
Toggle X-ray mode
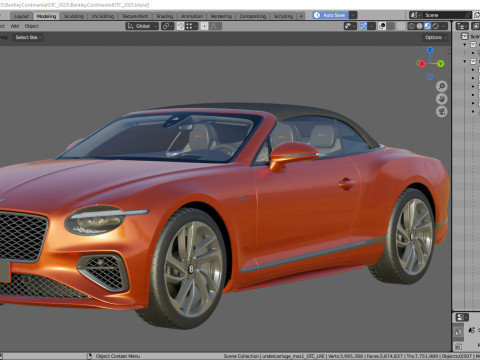pos(401,26)
